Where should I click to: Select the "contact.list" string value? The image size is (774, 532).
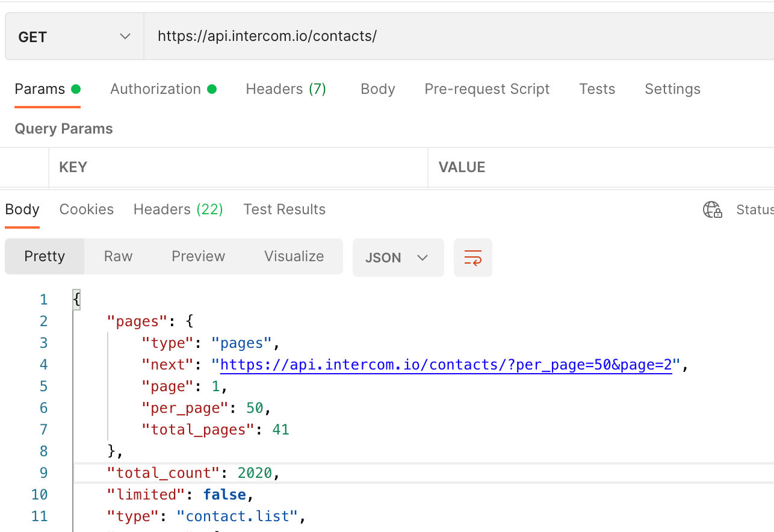237,516
